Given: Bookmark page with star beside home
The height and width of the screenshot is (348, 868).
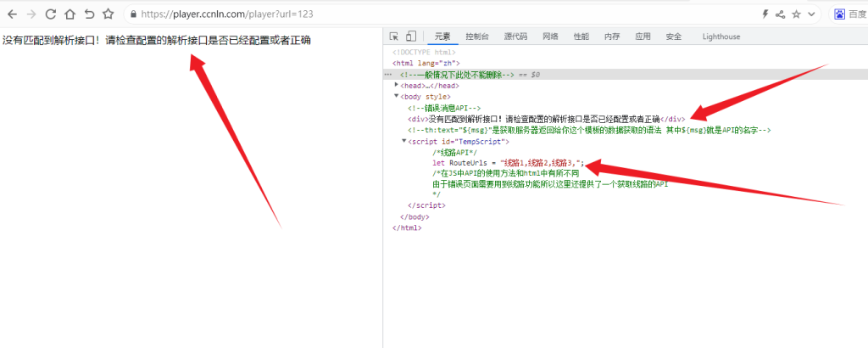Looking at the screenshot, I should tap(108, 14).
